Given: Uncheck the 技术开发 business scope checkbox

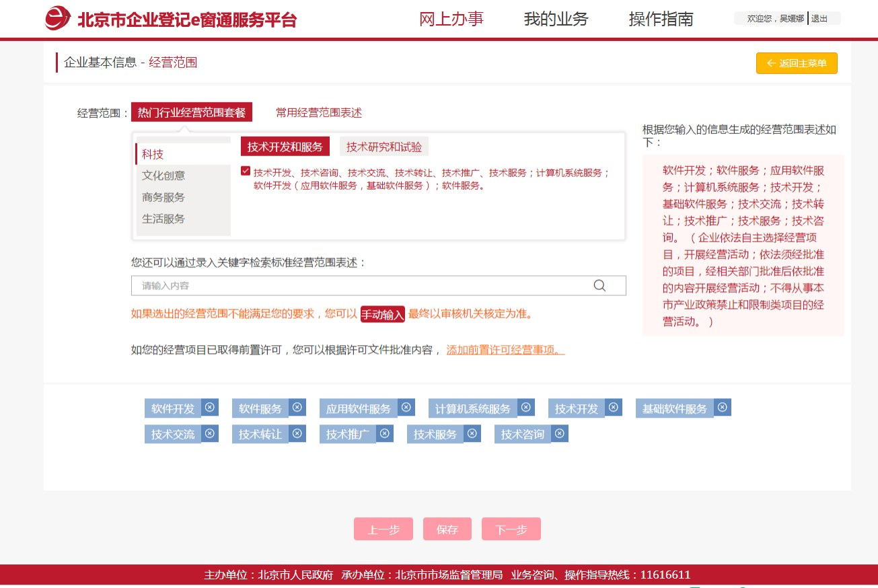Looking at the screenshot, I should [x=246, y=171].
